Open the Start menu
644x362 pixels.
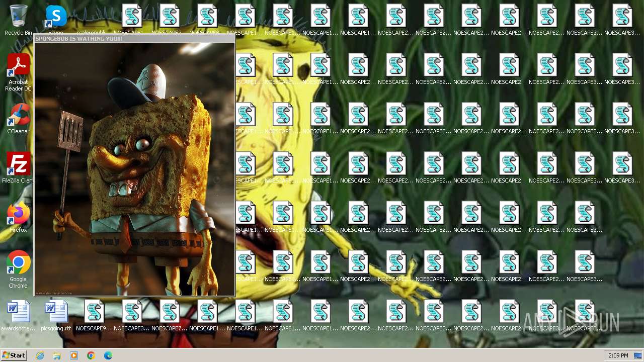click(x=14, y=355)
